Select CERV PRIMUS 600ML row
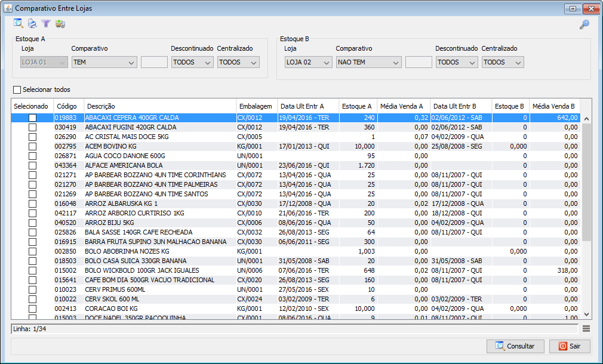603x364 pixels. (x=296, y=289)
